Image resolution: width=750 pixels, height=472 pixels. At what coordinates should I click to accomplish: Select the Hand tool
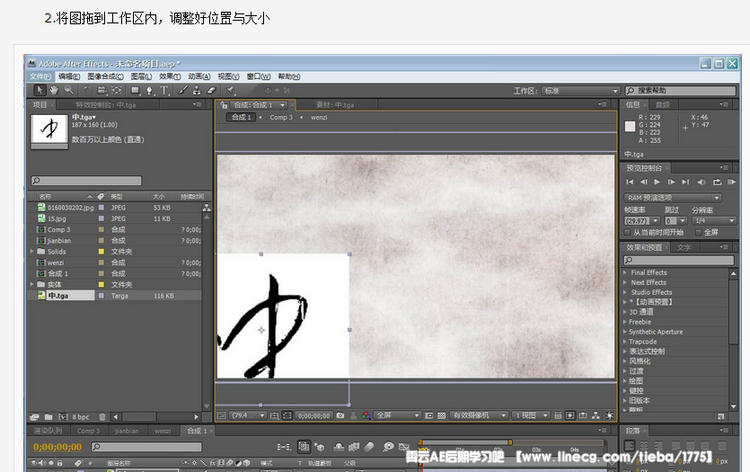54,90
